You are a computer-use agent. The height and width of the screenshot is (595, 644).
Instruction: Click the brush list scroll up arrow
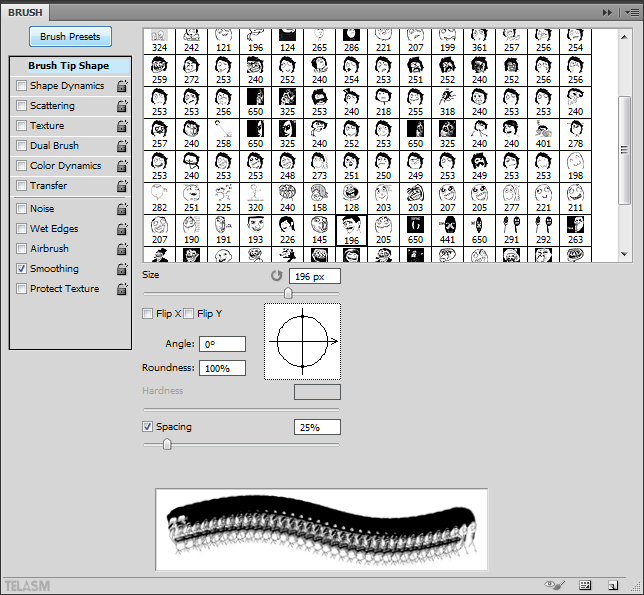pos(624,37)
